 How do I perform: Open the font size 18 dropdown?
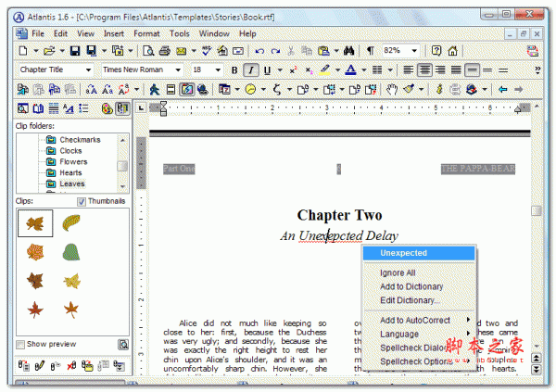218,70
